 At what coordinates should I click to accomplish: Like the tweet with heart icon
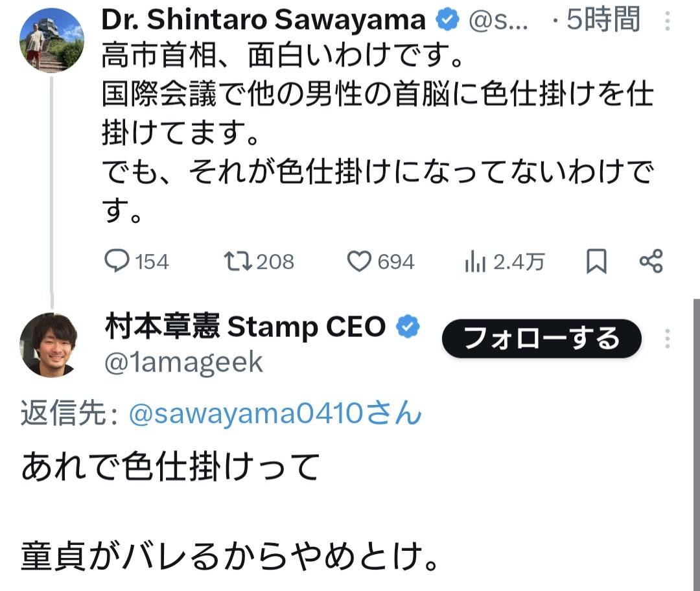point(358,261)
